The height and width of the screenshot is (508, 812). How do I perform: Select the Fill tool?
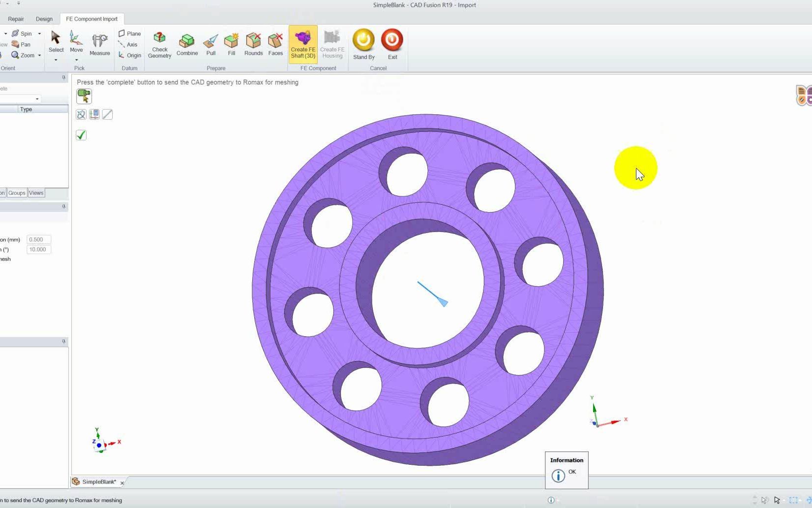[231, 45]
